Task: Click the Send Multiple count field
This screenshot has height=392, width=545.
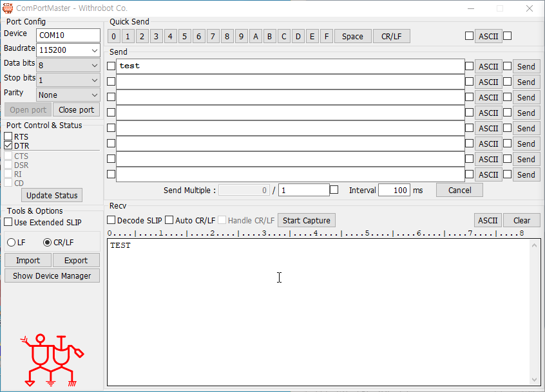Action: [304, 191]
